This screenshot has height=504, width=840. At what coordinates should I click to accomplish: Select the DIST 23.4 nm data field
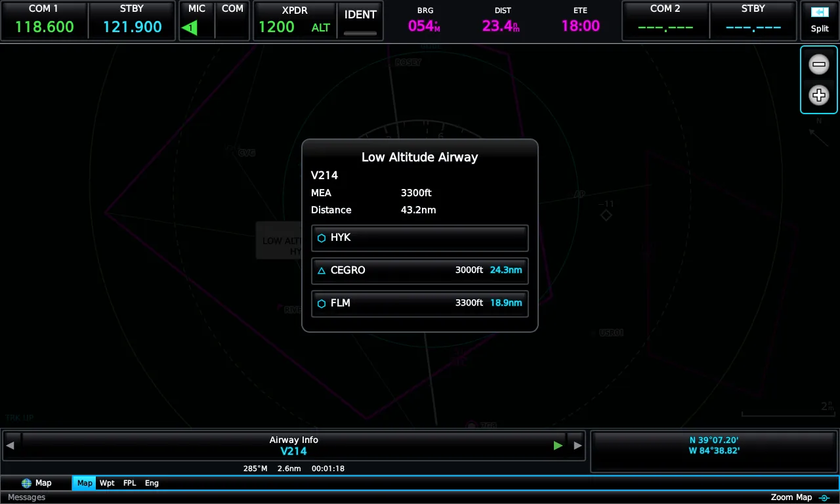tap(502, 21)
